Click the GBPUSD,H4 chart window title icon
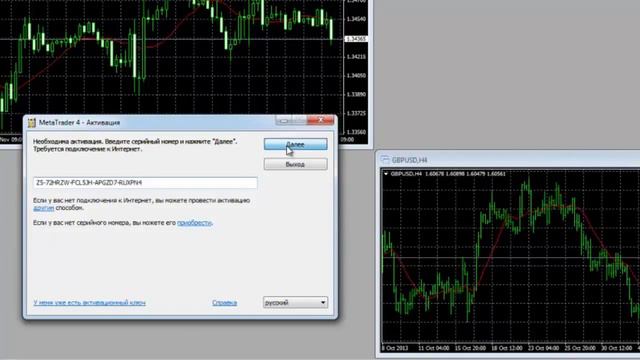The width and height of the screenshot is (640, 360). click(x=384, y=160)
